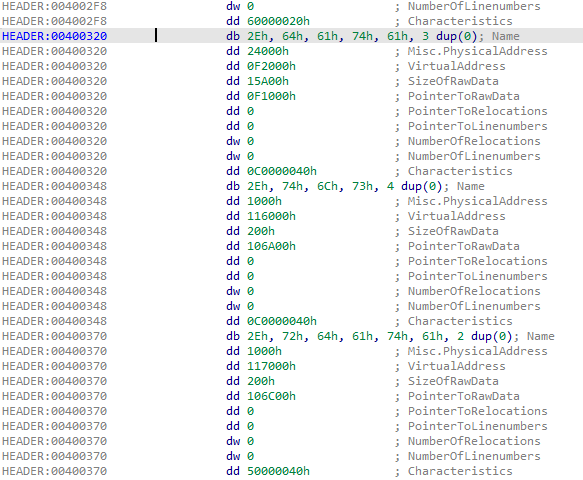This screenshot has height=480, width=583.
Task: Select the .rdata Name db line
Action: (x=292, y=336)
